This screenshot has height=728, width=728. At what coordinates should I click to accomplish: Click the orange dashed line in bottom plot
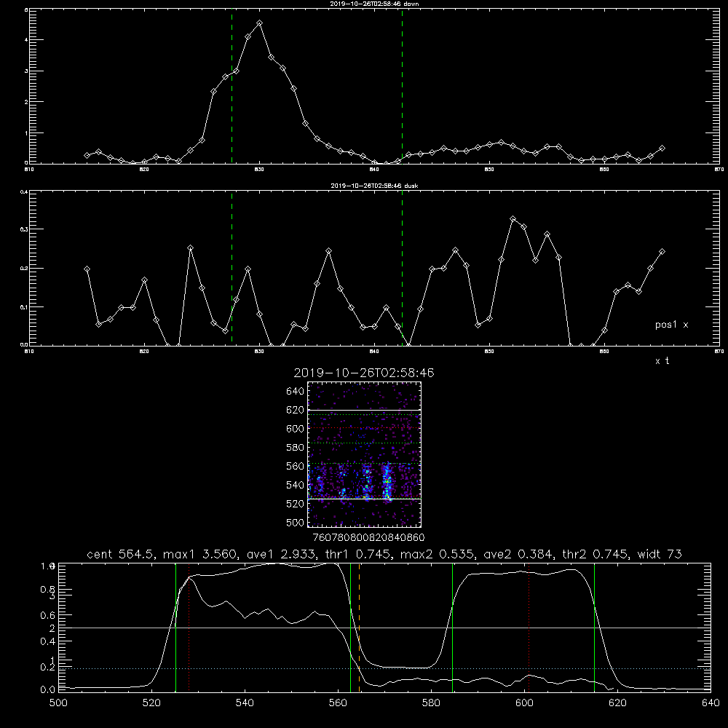pyautogui.click(x=360, y=628)
